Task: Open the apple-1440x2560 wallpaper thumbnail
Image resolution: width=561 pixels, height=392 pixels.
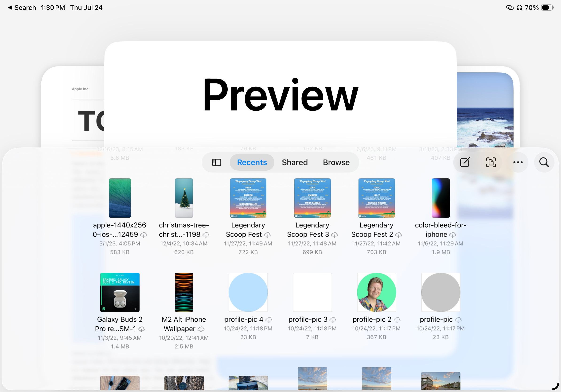Action: click(120, 198)
